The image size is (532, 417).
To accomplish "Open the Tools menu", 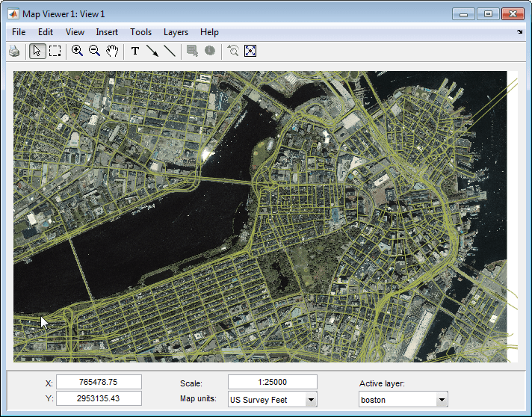I will pos(140,32).
